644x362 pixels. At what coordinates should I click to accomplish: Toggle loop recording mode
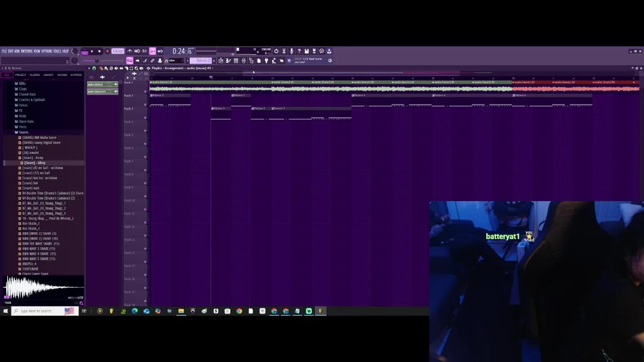click(x=160, y=51)
